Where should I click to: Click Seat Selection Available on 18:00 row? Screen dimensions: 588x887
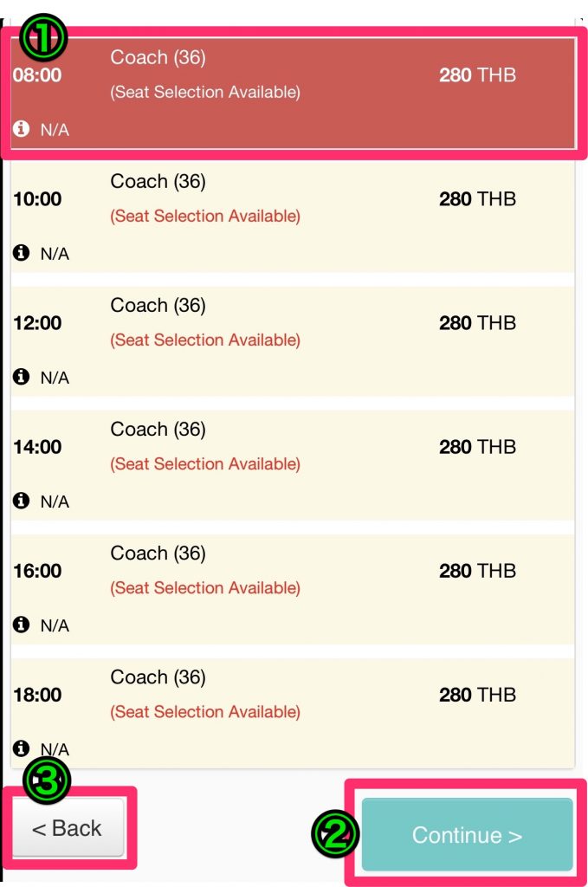tap(205, 712)
